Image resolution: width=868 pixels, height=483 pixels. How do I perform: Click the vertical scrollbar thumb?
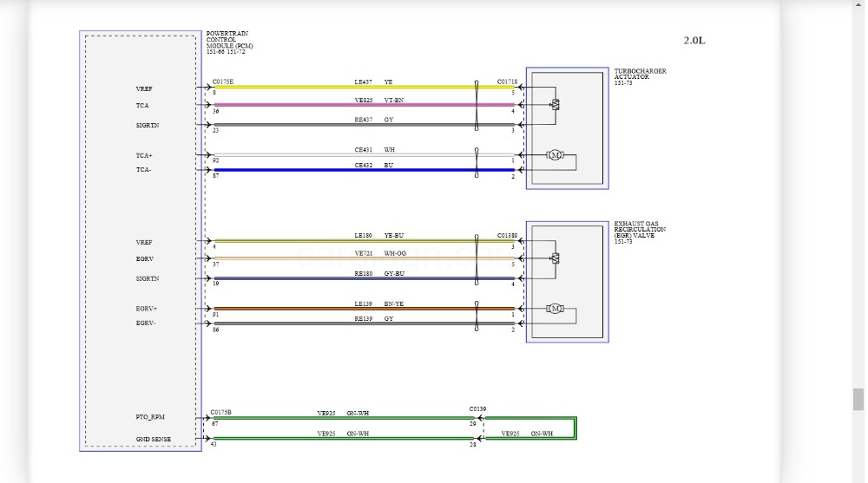[858, 399]
